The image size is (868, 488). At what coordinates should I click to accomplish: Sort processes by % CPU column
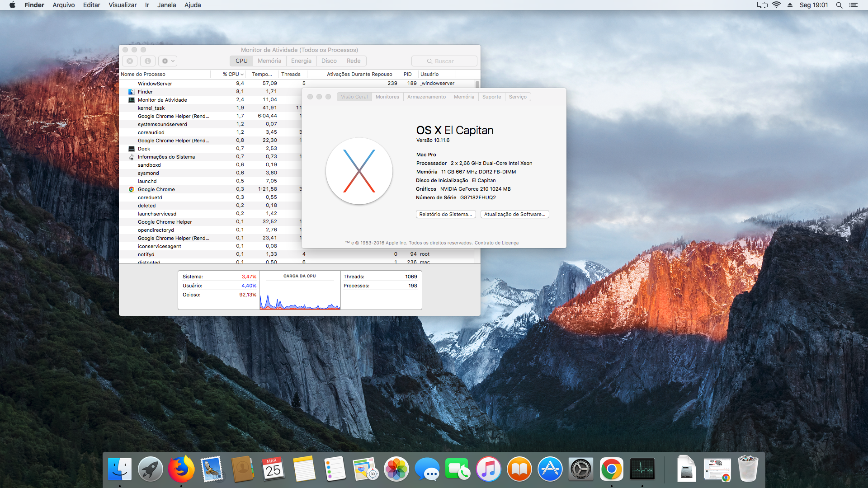232,74
